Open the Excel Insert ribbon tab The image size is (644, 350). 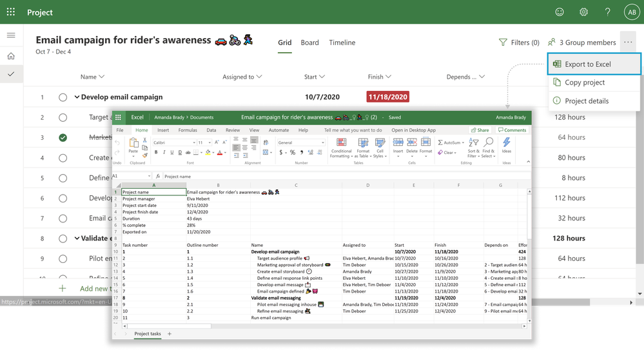163,130
